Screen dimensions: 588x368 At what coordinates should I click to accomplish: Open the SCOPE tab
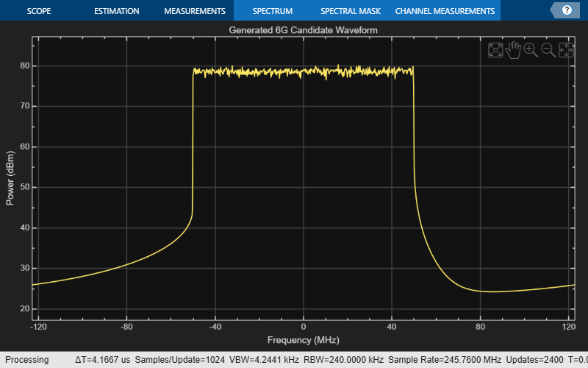(x=39, y=11)
